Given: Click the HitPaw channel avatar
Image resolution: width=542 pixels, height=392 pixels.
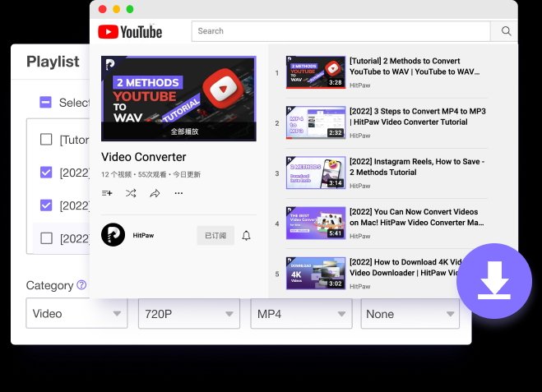Looking at the screenshot, I should pyautogui.click(x=113, y=235).
